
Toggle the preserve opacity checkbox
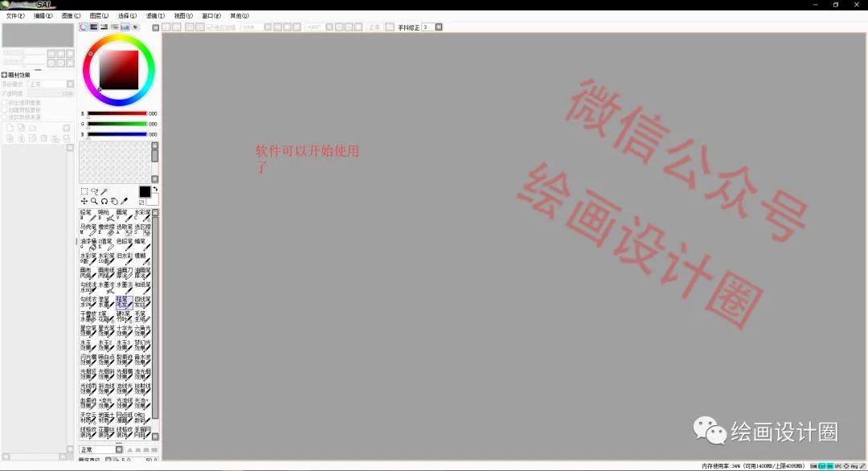pyautogui.click(x=5, y=103)
